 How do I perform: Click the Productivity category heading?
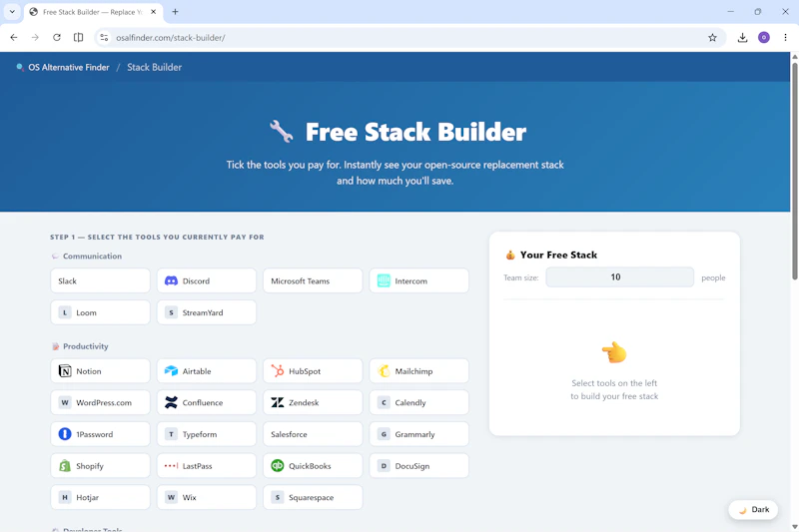86,346
